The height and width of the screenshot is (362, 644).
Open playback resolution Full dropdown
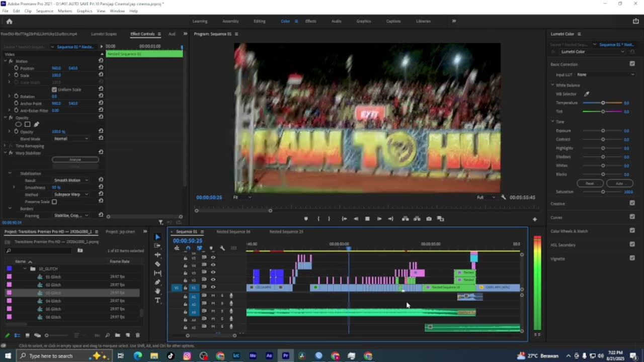(487, 197)
